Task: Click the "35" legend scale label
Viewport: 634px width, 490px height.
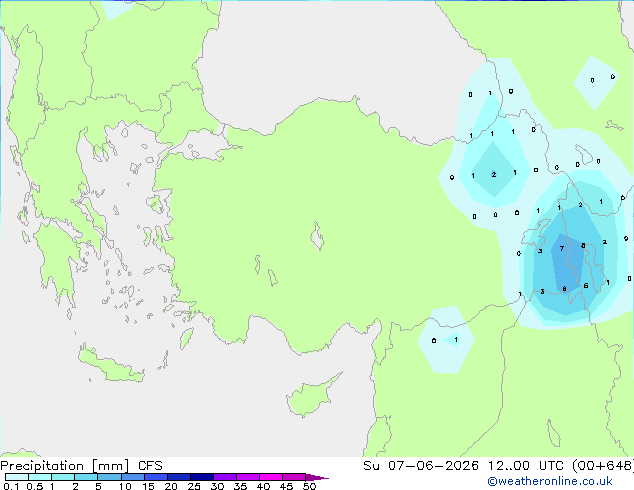Action: pos(240,486)
